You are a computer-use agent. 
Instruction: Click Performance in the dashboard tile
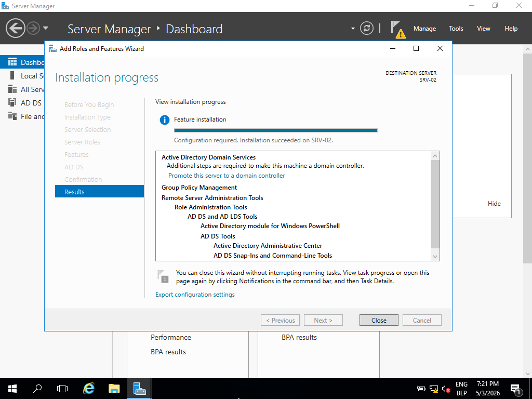click(170, 337)
